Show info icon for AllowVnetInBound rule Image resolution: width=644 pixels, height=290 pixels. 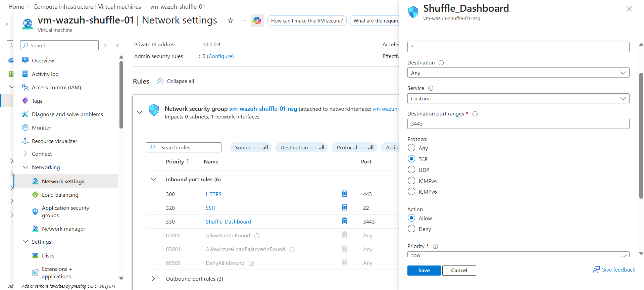tap(257, 236)
